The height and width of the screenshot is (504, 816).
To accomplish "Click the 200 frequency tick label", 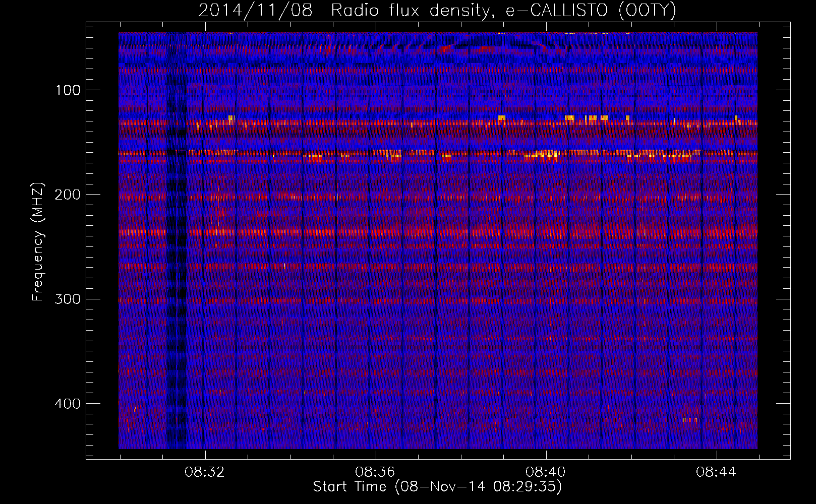I will coord(68,195).
